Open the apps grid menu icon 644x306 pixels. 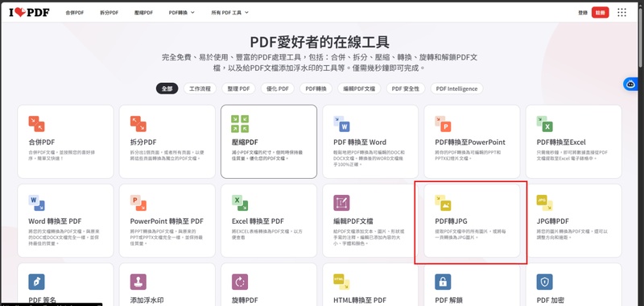[621, 13]
